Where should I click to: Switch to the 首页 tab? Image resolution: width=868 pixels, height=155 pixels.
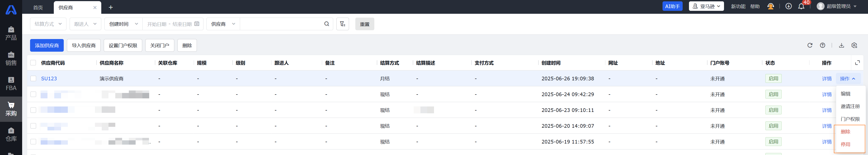pyautogui.click(x=38, y=7)
